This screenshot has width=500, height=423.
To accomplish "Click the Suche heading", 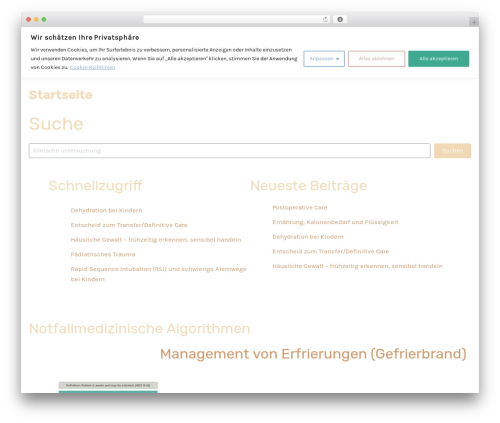I will (56, 124).
